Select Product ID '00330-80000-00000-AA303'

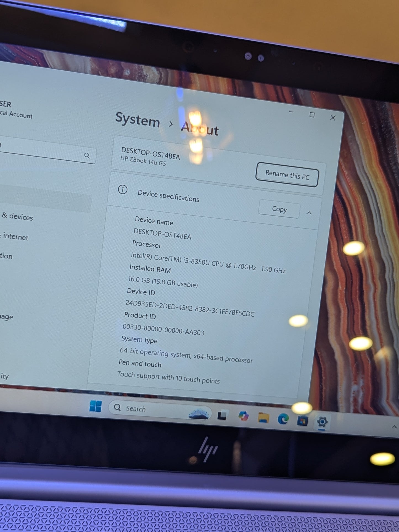point(163,329)
